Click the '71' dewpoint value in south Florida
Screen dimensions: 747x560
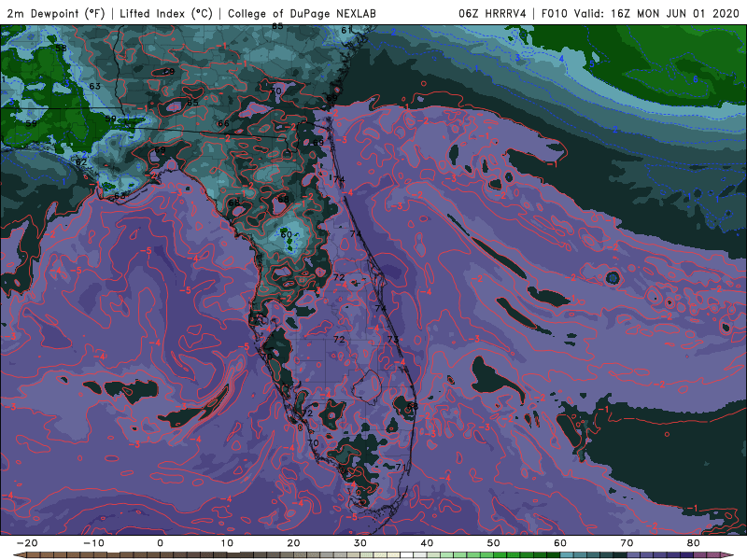[401, 467]
